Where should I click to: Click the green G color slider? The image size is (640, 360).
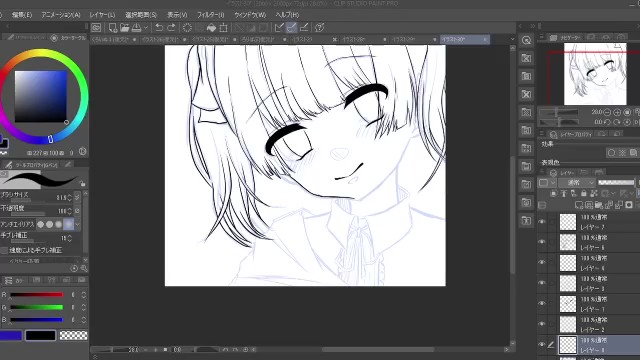pyautogui.click(x=36, y=307)
